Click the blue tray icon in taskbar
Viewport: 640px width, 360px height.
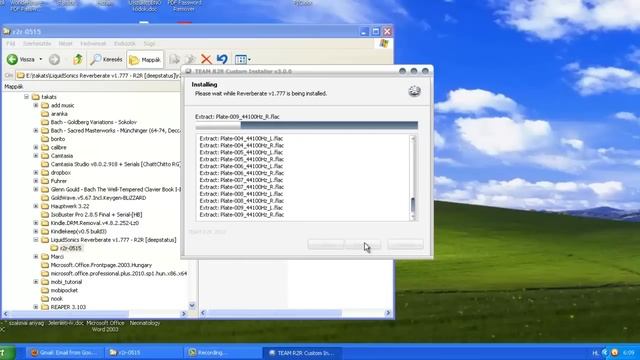[605, 352]
